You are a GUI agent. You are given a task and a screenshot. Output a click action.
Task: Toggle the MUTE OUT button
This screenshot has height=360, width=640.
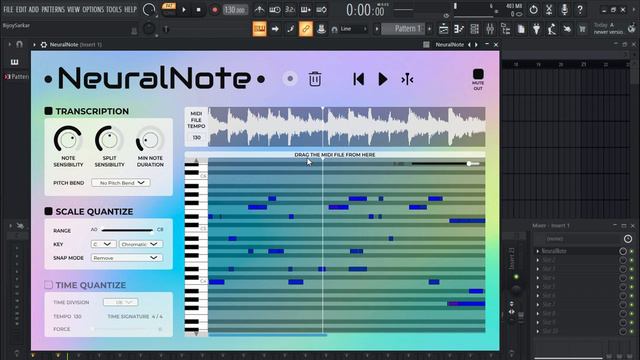click(478, 74)
